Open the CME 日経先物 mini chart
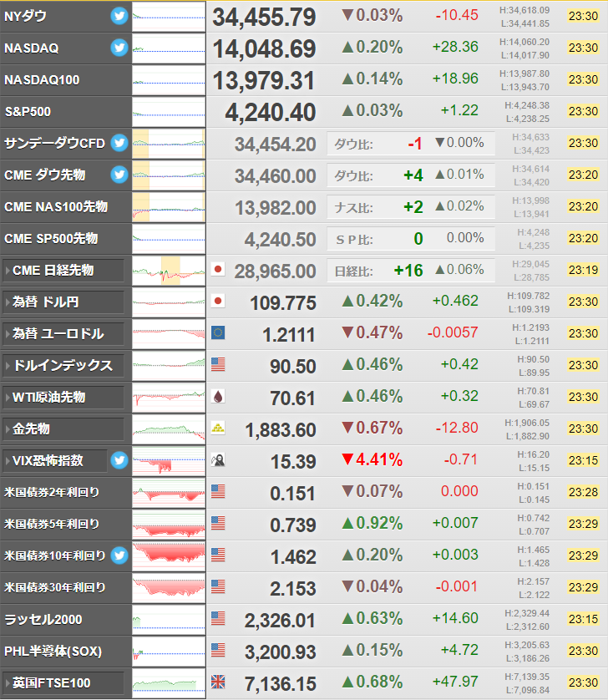The width and height of the screenshot is (608, 700). (169, 271)
